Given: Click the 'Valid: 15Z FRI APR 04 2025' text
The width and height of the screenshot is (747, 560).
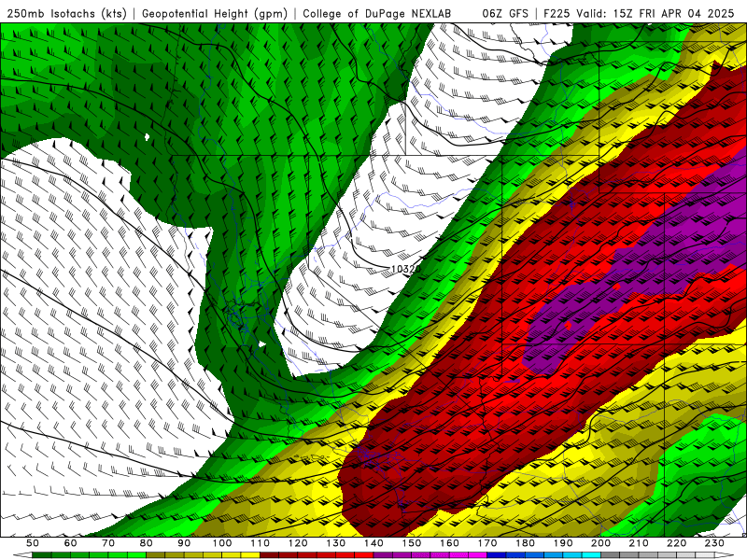Looking at the screenshot, I should pyautogui.click(x=655, y=13).
